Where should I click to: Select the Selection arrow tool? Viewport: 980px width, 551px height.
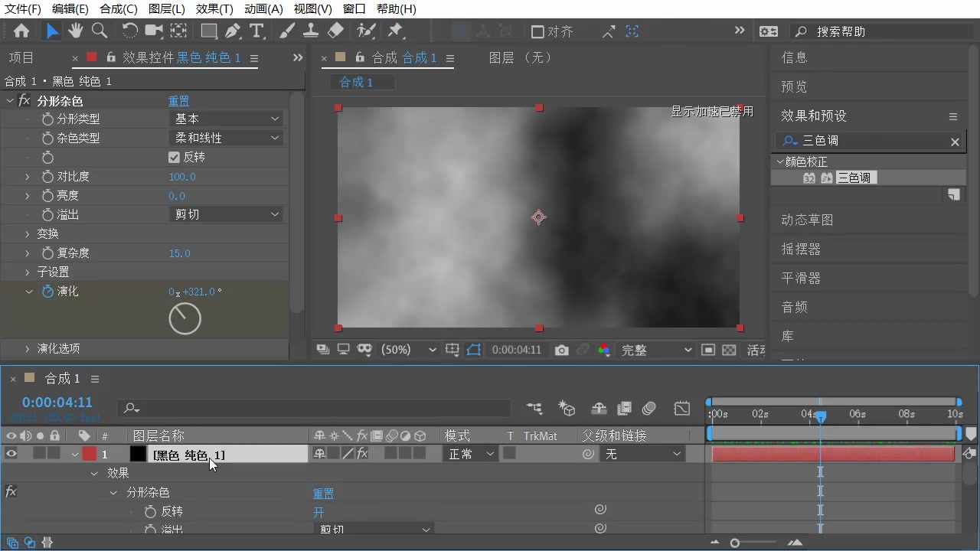coord(51,31)
